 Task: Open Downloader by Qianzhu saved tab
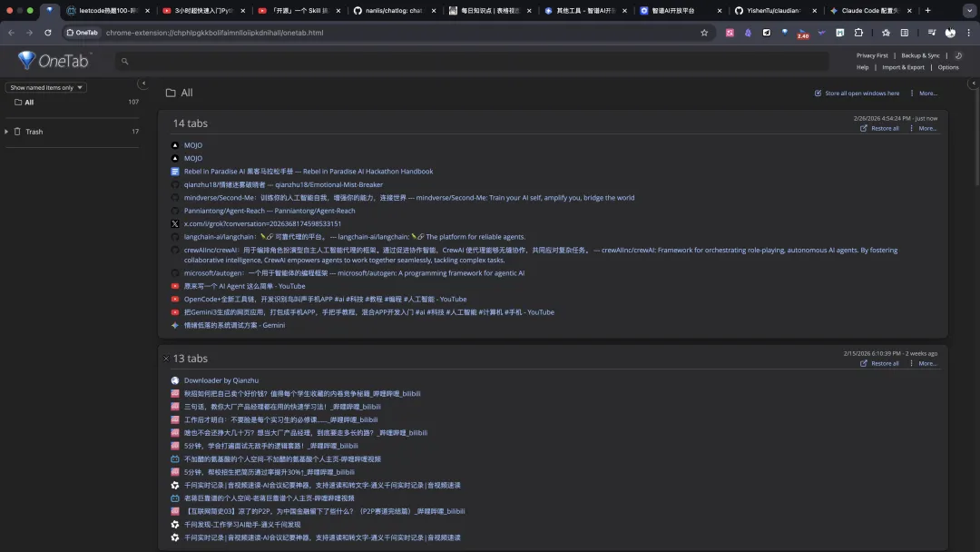[221, 380]
